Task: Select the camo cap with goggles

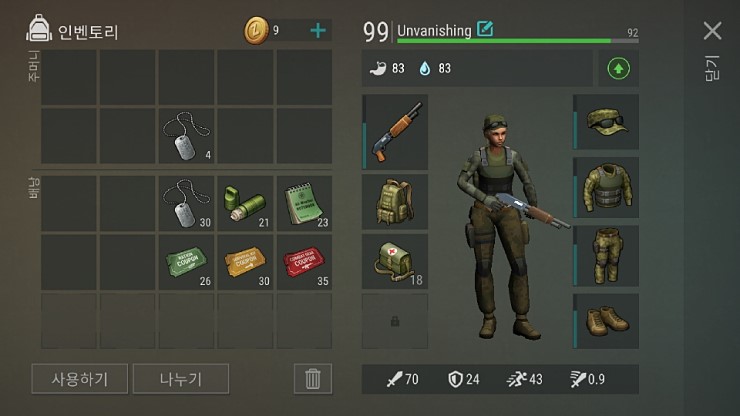Action: tap(606, 122)
